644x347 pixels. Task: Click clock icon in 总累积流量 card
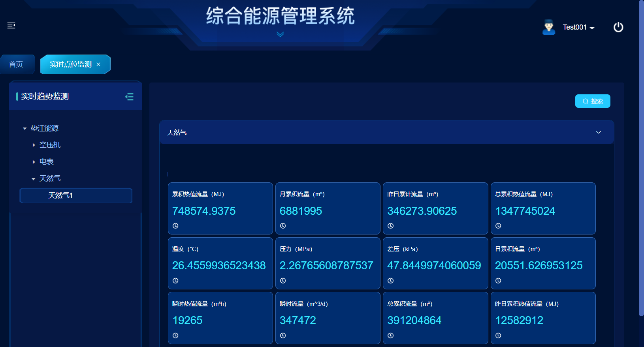coord(390,336)
